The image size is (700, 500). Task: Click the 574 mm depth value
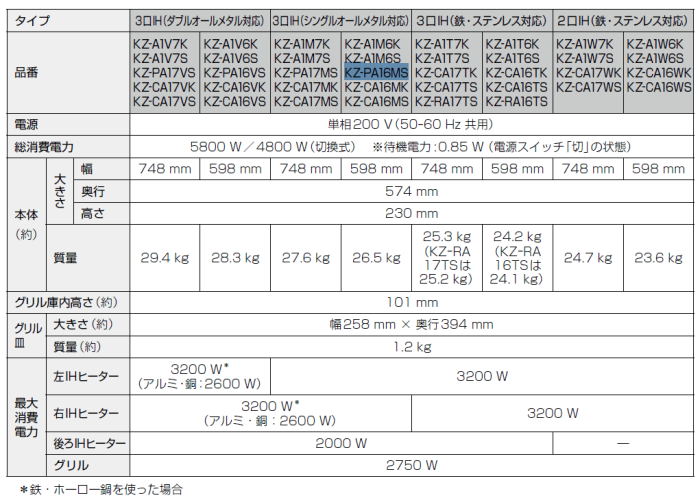coord(412,191)
